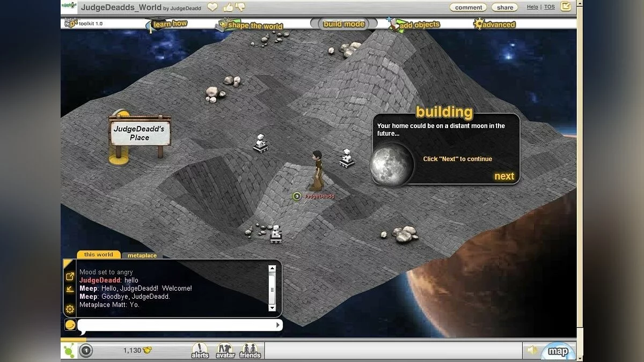The height and width of the screenshot is (362, 644).
Task: Open the learn how tutorial
Action: click(x=167, y=24)
